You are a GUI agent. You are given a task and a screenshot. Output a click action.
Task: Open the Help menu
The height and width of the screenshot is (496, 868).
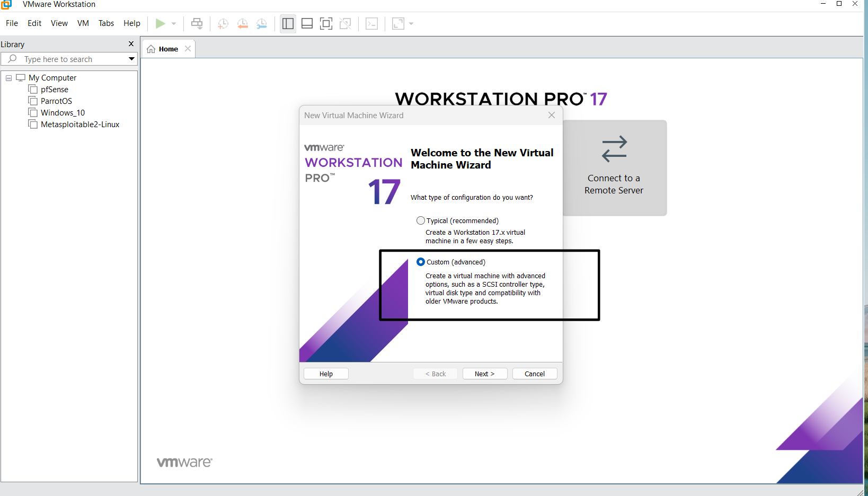click(x=132, y=23)
